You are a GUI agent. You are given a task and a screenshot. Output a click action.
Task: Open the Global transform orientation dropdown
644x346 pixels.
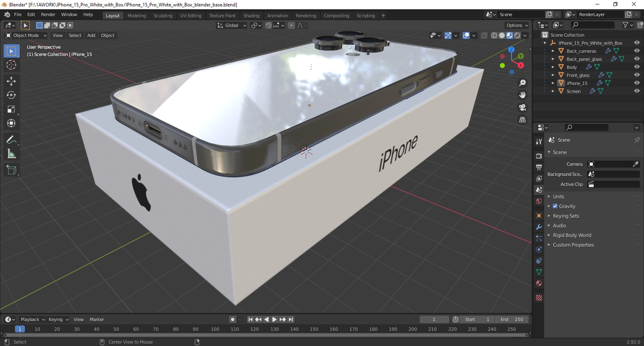pos(231,25)
